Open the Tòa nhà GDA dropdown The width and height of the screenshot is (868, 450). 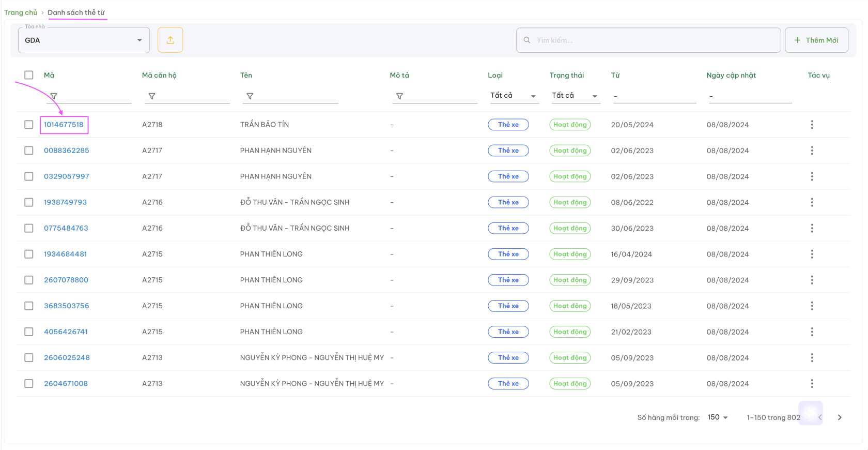(x=84, y=40)
